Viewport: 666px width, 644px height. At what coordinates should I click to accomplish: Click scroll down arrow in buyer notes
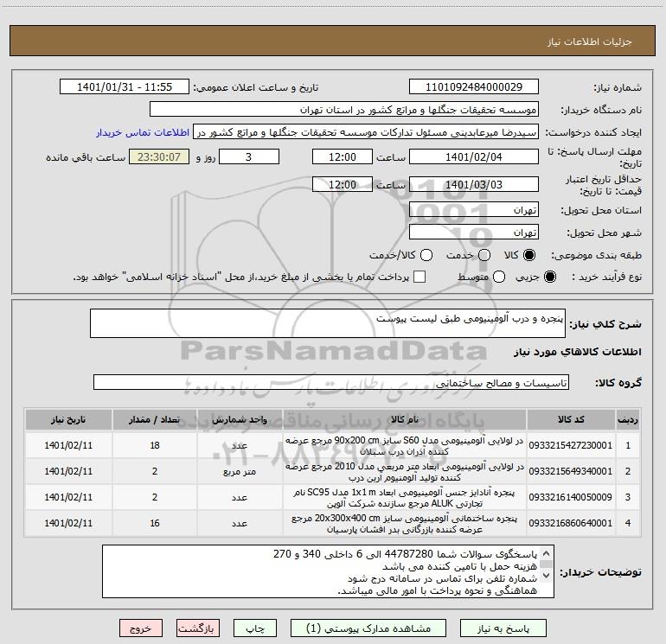pos(547,576)
